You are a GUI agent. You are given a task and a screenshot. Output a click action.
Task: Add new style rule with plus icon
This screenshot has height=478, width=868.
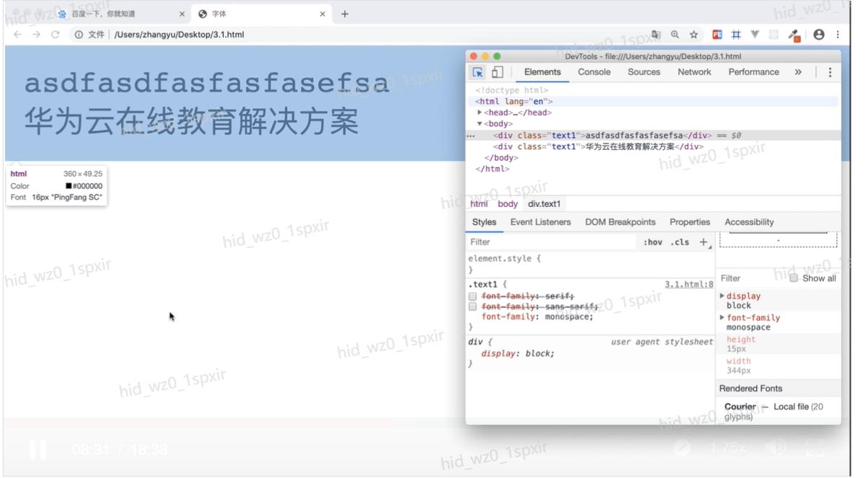tap(703, 242)
